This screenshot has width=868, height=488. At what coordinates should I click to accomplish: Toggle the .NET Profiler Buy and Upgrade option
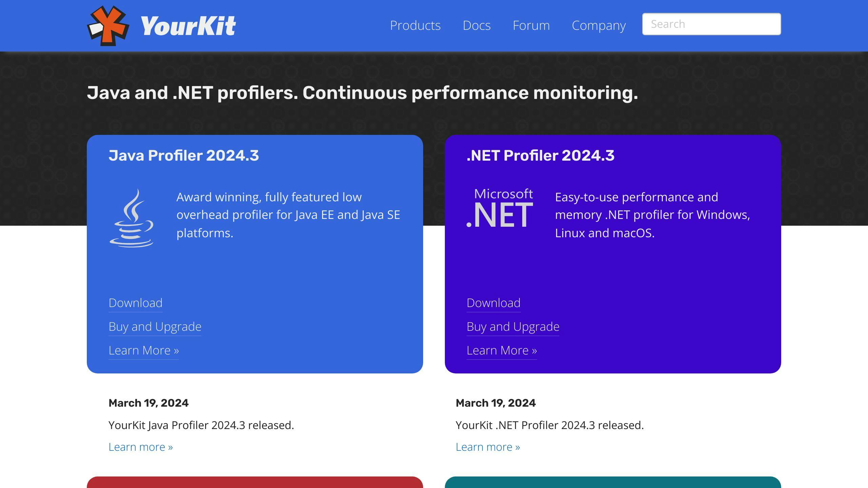point(513,326)
